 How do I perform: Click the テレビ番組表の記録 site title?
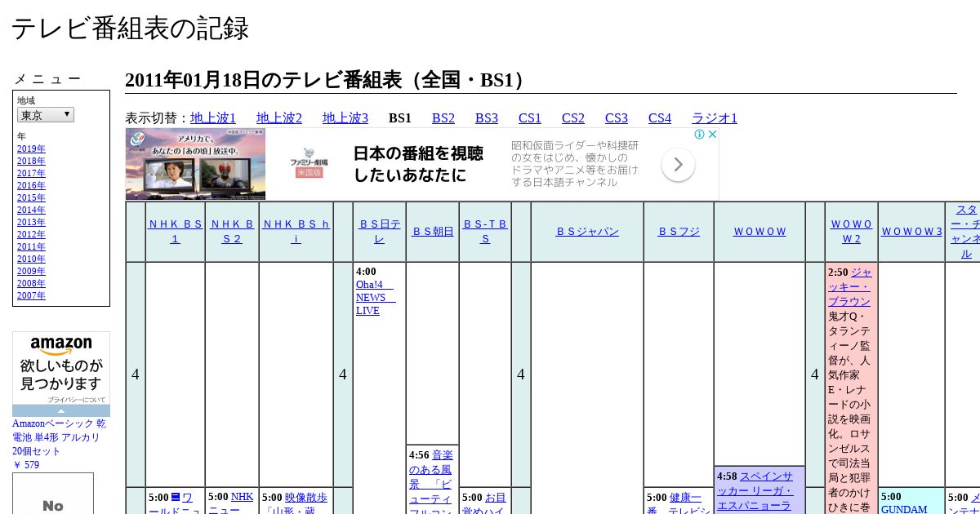click(130, 29)
